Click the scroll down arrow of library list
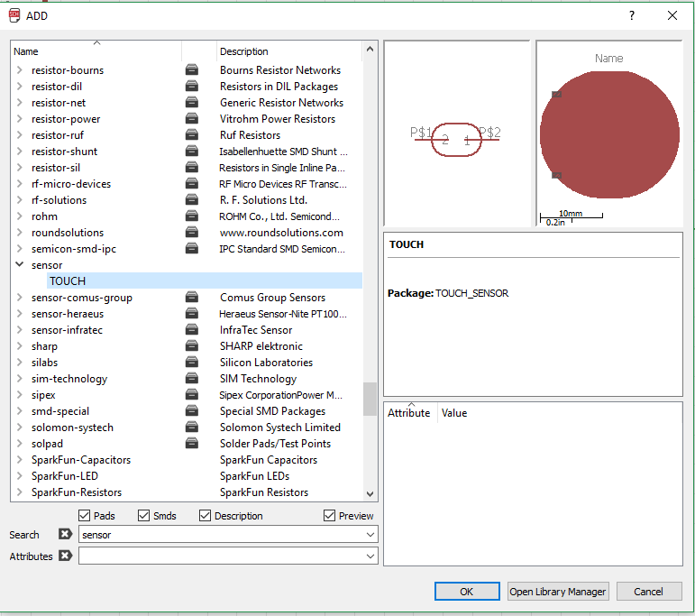This screenshot has height=616, width=695. 370,493
